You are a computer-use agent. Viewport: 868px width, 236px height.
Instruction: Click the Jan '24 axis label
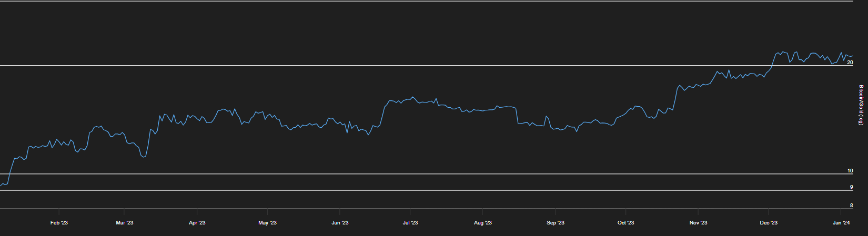pos(841,223)
